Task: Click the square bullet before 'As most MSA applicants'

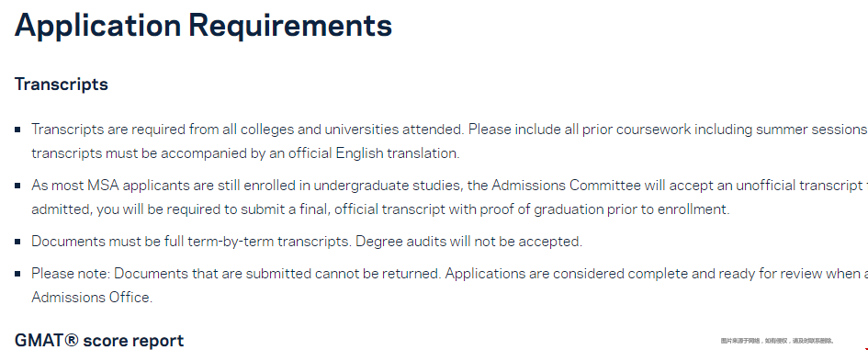Action: pos(17,186)
